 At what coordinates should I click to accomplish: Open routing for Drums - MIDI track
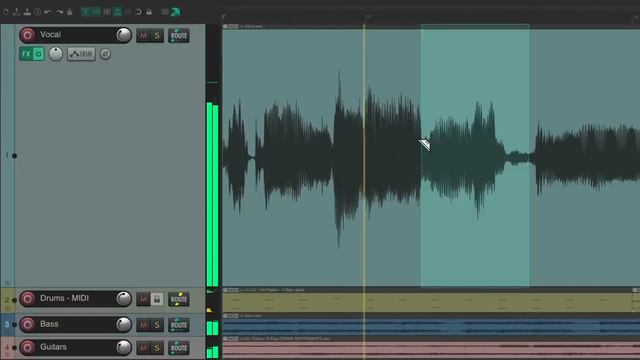179,299
